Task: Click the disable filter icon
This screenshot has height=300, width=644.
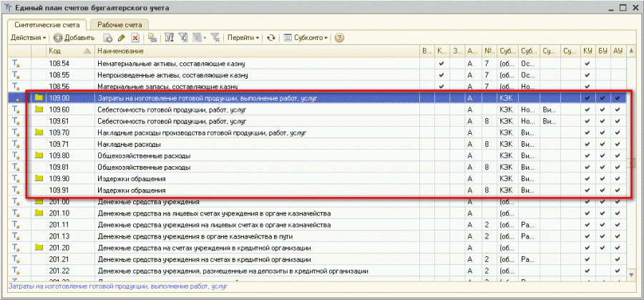Action: pos(215,37)
